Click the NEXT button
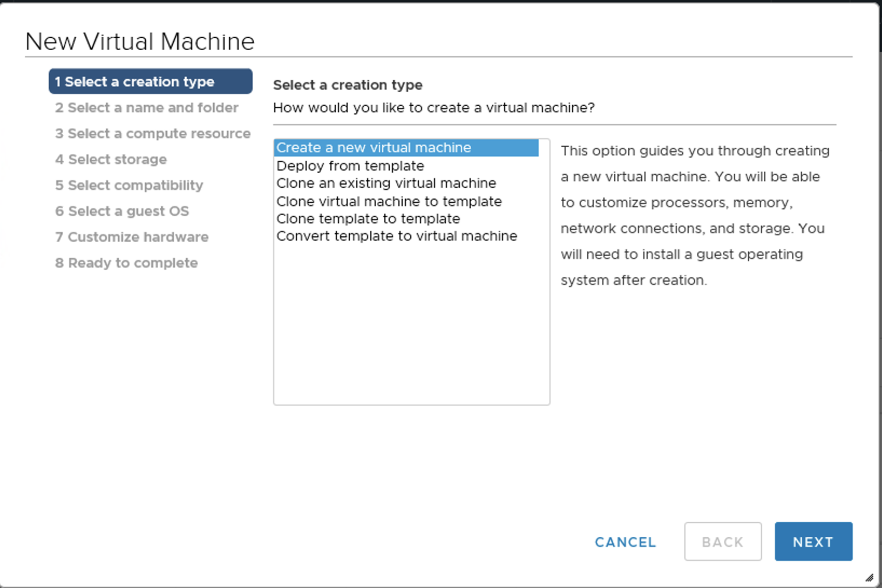This screenshot has width=882, height=588. point(813,541)
